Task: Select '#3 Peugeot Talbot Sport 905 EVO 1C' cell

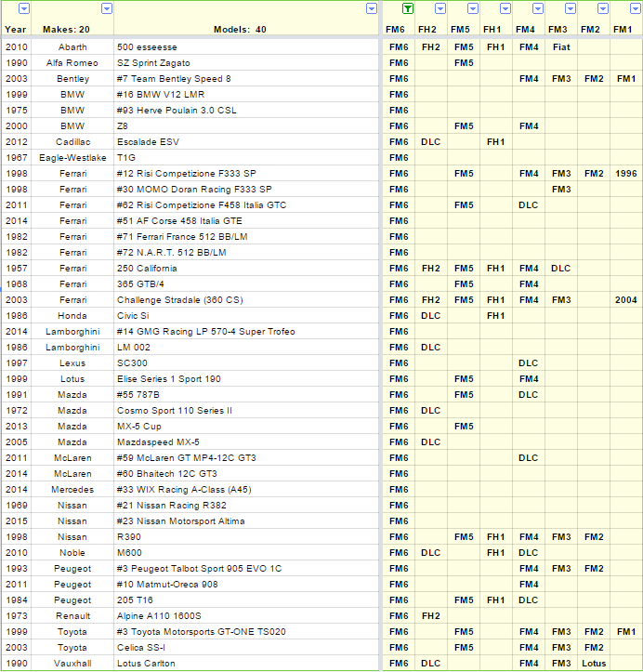Action: (246, 569)
